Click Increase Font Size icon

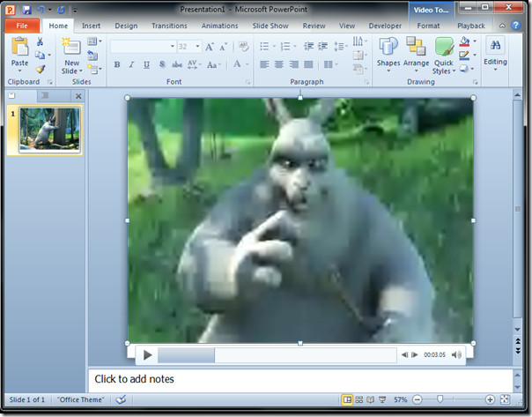pyautogui.click(x=210, y=47)
